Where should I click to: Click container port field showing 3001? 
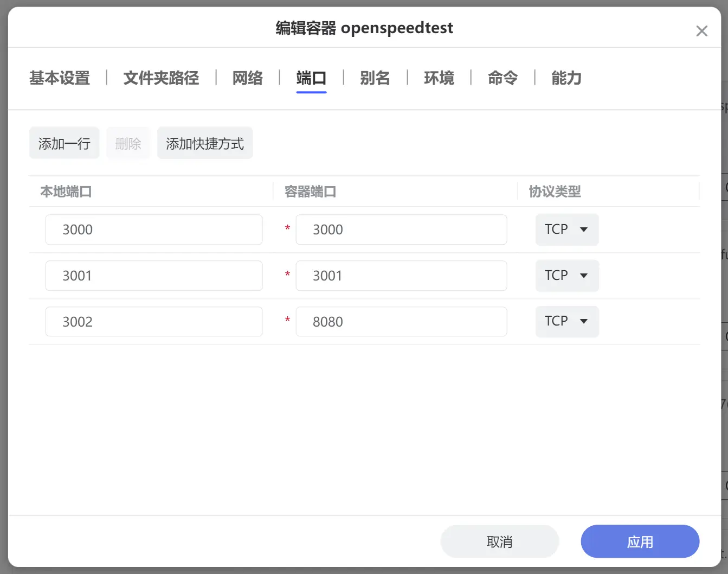(x=401, y=276)
